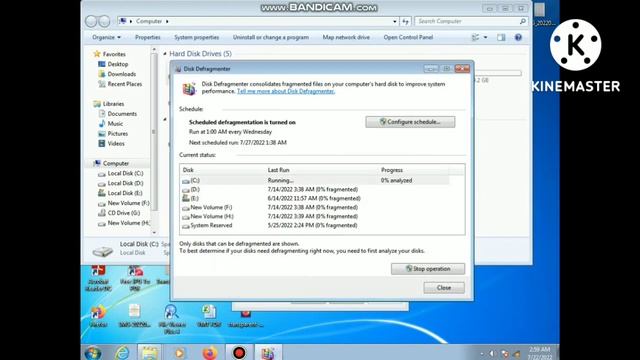640x360 pixels.
Task: Open the Firefox desktop shortcut
Action: (98, 316)
